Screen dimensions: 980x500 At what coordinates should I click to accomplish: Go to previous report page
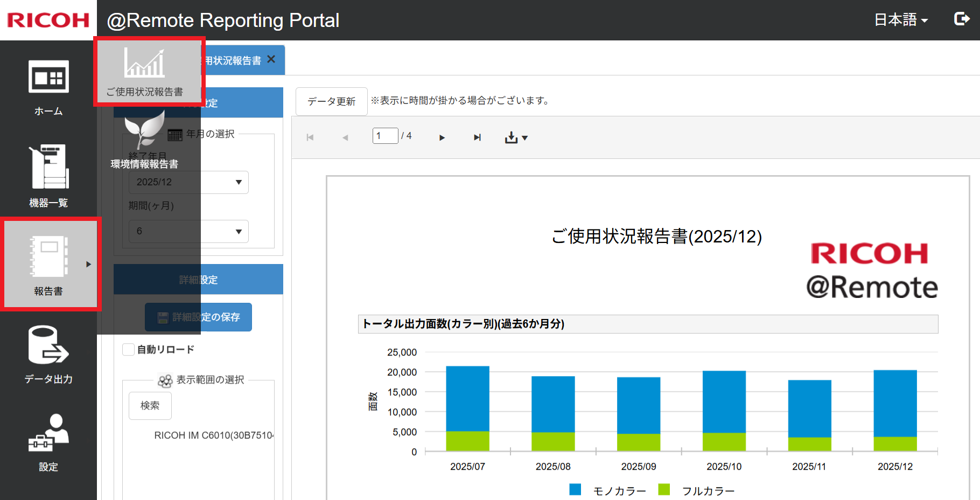[x=345, y=137]
